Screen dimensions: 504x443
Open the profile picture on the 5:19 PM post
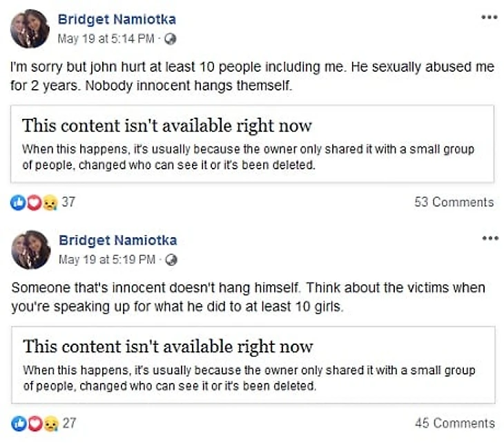pyautogui.click(x=30, y=249)
